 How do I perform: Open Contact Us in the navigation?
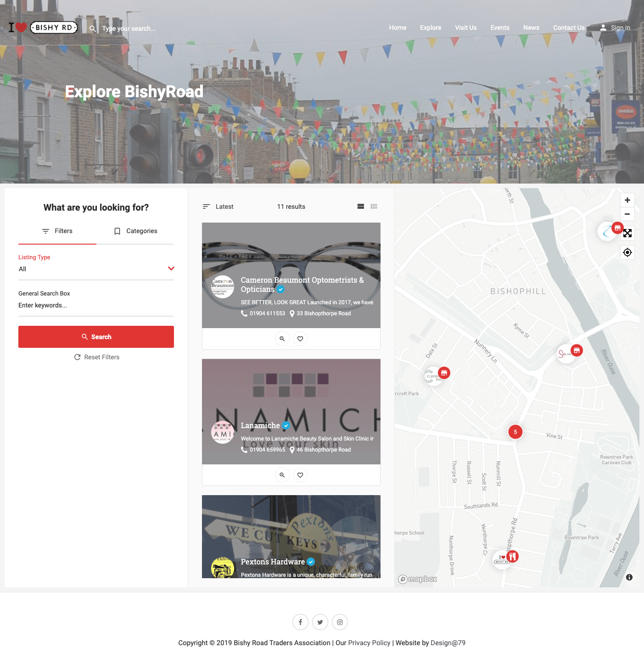tap(569, 28)
